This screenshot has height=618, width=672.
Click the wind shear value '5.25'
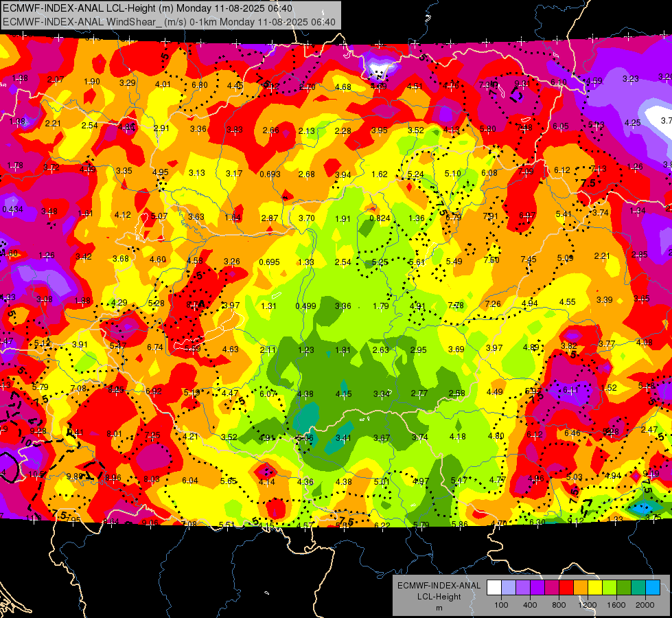point(380,262)
